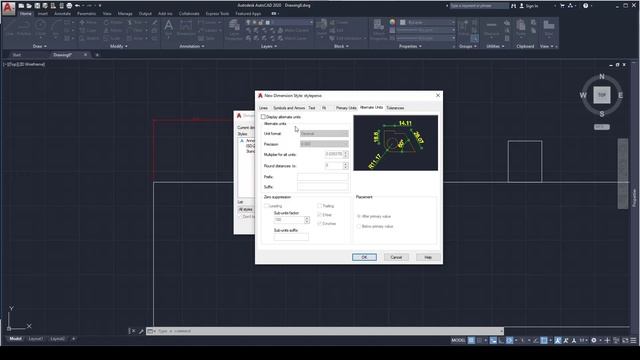Click Help button in dimension style dialog

[x=428, y=257]
